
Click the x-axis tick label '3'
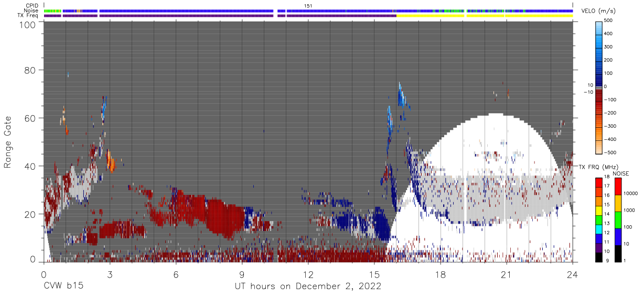pyautogui.click(x=110, y=274)
